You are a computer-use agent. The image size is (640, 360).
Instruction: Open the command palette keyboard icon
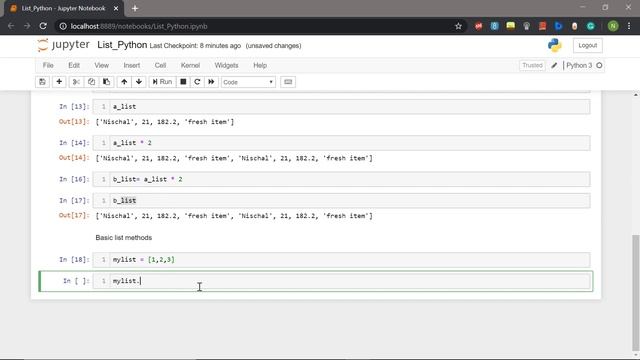click(x=288, y=82)
